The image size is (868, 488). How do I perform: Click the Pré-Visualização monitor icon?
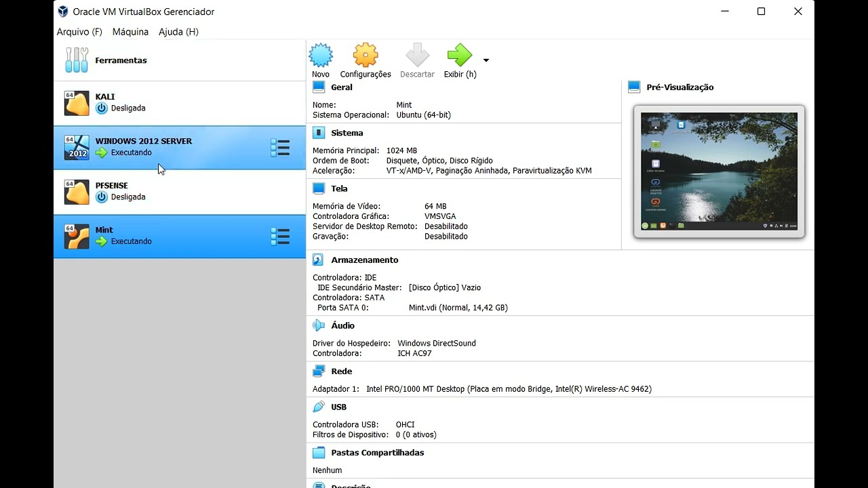pos(634,87)
